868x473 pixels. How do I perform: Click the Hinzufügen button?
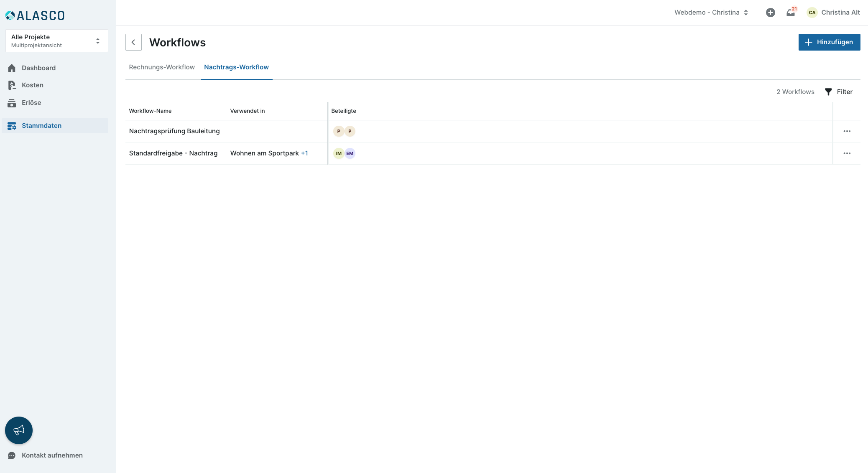click(x=829, y=42)
